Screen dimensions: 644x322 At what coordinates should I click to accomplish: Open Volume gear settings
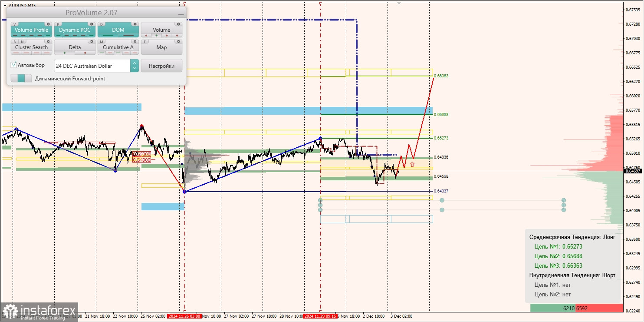pyautogui.click(x=178, y=24)
